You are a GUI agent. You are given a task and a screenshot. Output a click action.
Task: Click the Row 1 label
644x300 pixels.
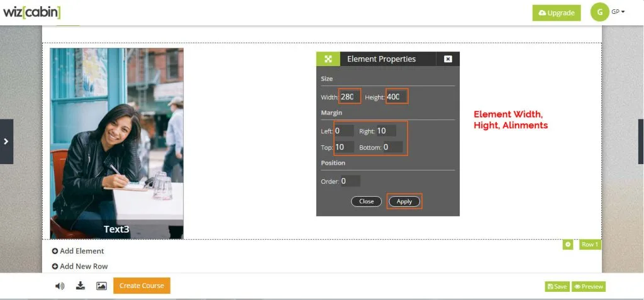[x=590, y=245]
